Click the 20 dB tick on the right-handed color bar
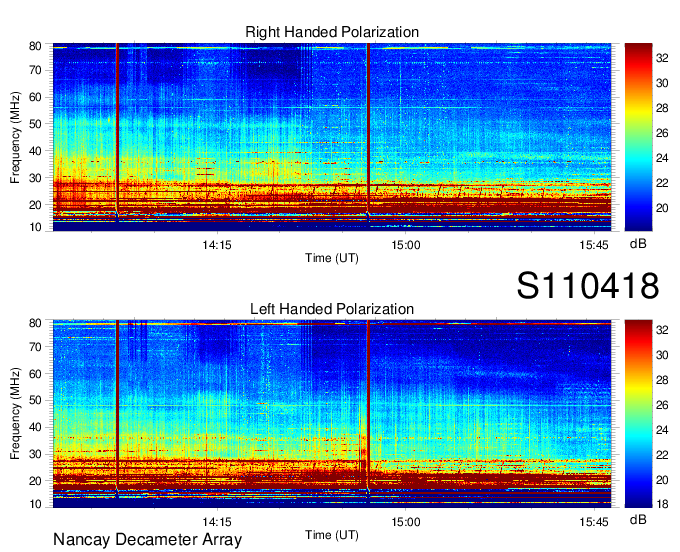 662,208
